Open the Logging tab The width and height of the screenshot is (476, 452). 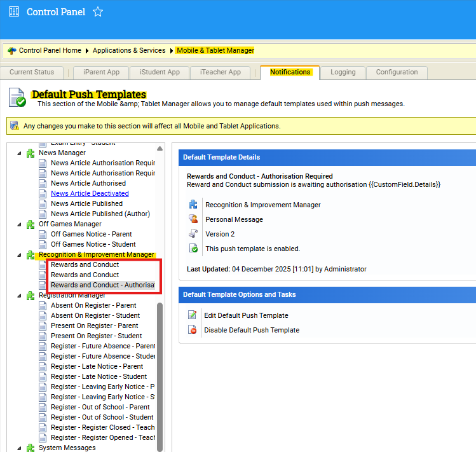click(343, 72)
